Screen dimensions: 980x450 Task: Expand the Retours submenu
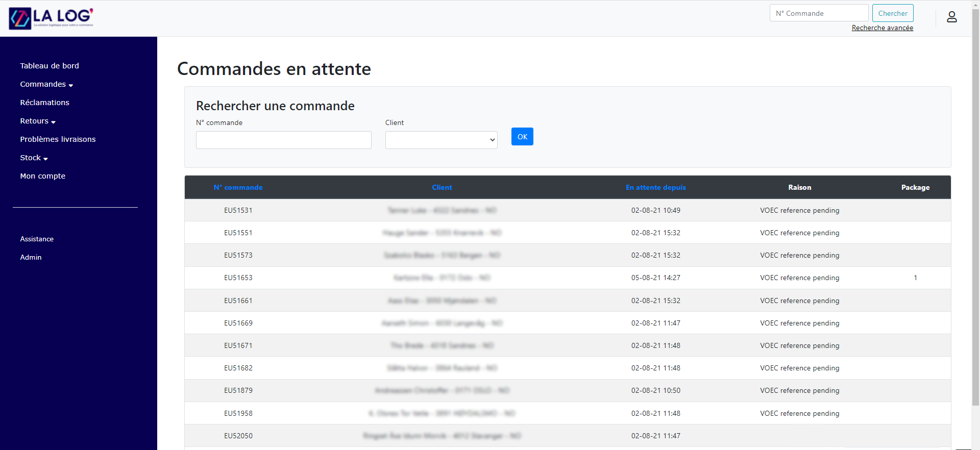click(x=38, y=121)
